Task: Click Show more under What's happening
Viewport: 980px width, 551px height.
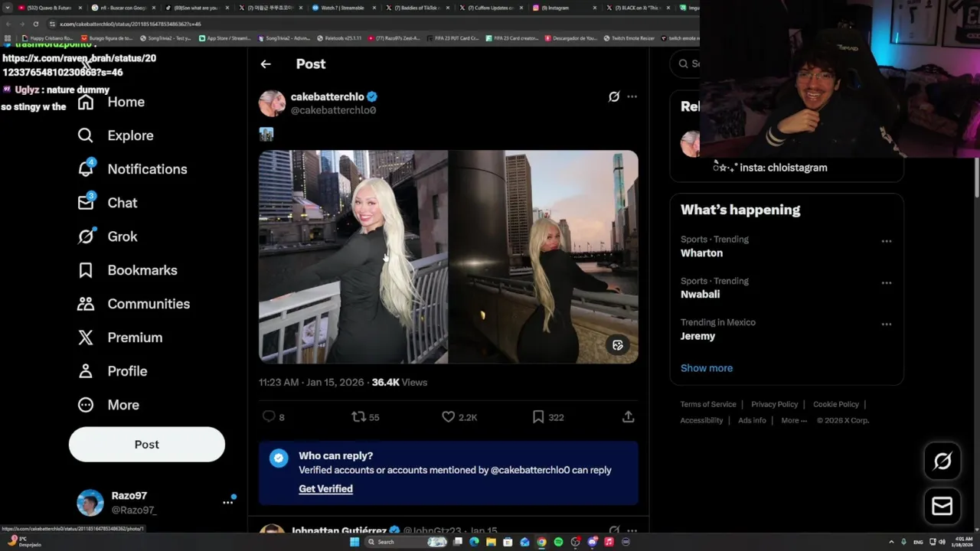Action: coord(707,368)
